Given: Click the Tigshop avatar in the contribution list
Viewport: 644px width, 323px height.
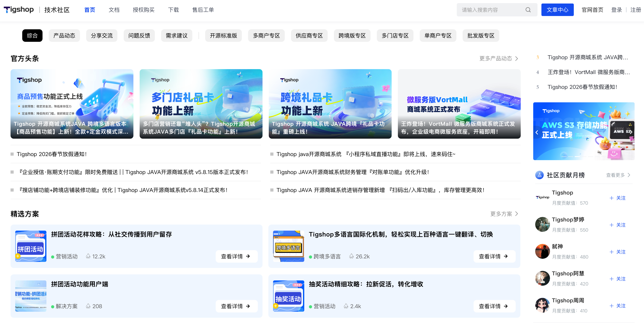Looking at the screenshot, I should pos(543,197).
